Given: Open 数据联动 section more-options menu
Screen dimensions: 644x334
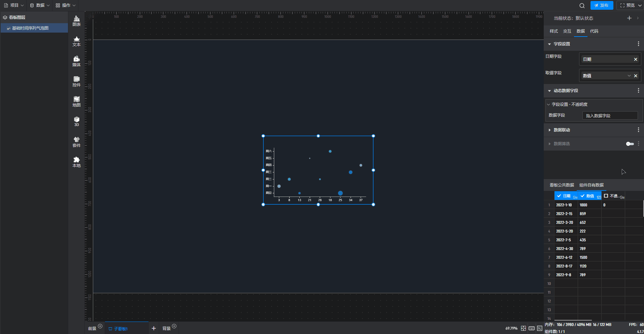Looking at the screenshot, I should 638,130.
